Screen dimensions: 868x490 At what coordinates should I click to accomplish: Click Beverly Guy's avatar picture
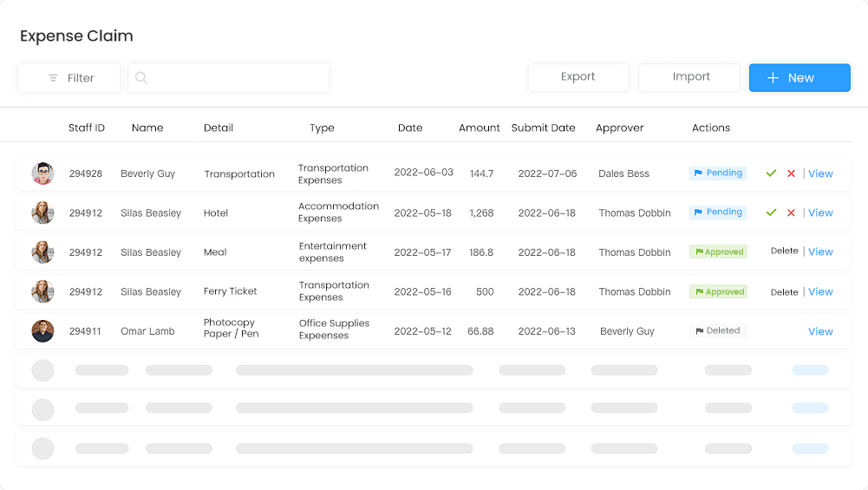tap(42, 173)
